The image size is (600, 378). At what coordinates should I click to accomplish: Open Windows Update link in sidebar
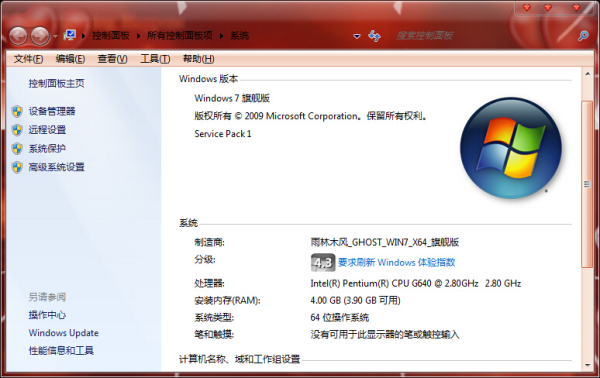point(64,333)
